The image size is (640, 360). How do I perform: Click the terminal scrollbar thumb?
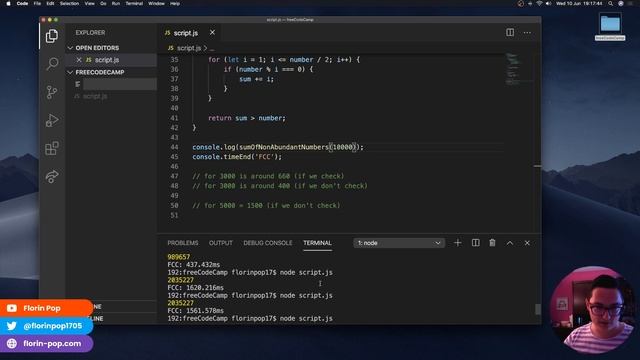[x=538, y=309]
